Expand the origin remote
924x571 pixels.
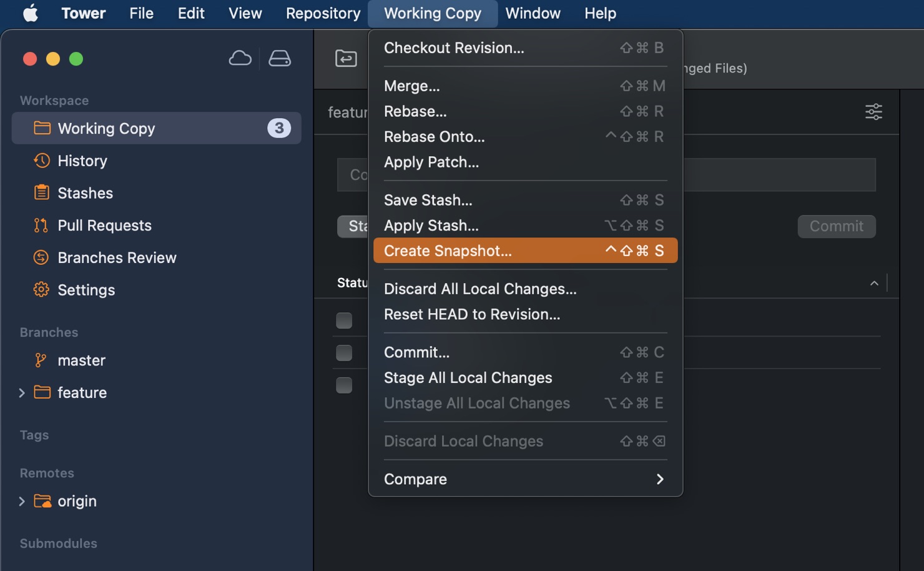pos(22,502)
